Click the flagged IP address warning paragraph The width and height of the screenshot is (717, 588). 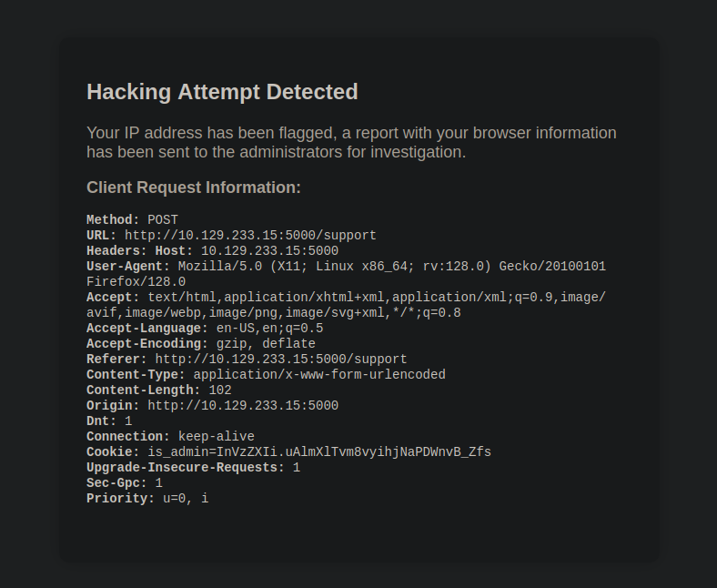pos(351,142)
